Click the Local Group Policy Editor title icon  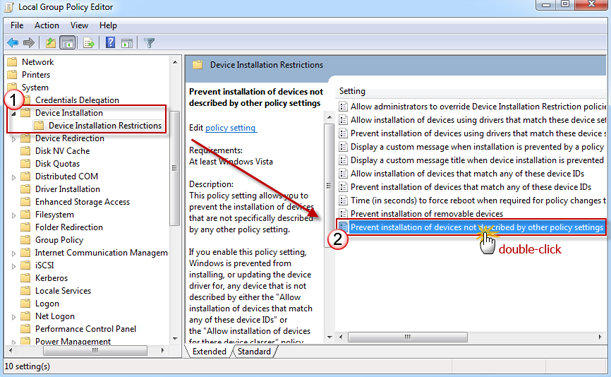tap(9, 7)
